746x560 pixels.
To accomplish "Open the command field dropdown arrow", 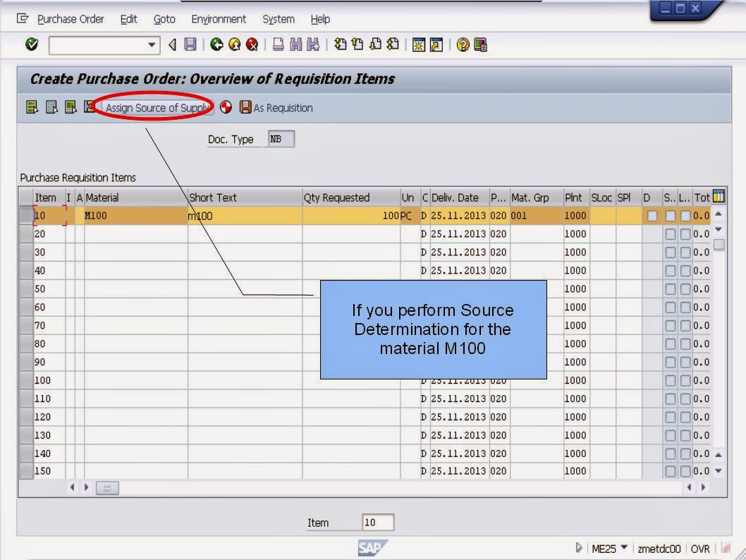I will pos(152,44).
